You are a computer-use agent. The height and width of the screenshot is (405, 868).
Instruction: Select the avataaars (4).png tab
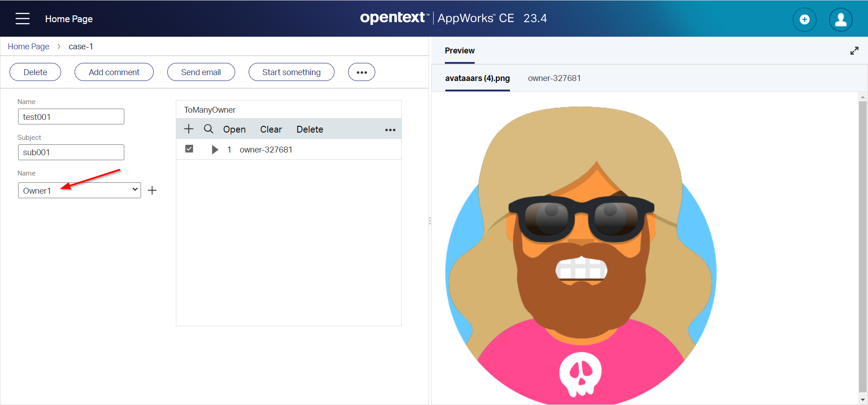tap(477, 78)
